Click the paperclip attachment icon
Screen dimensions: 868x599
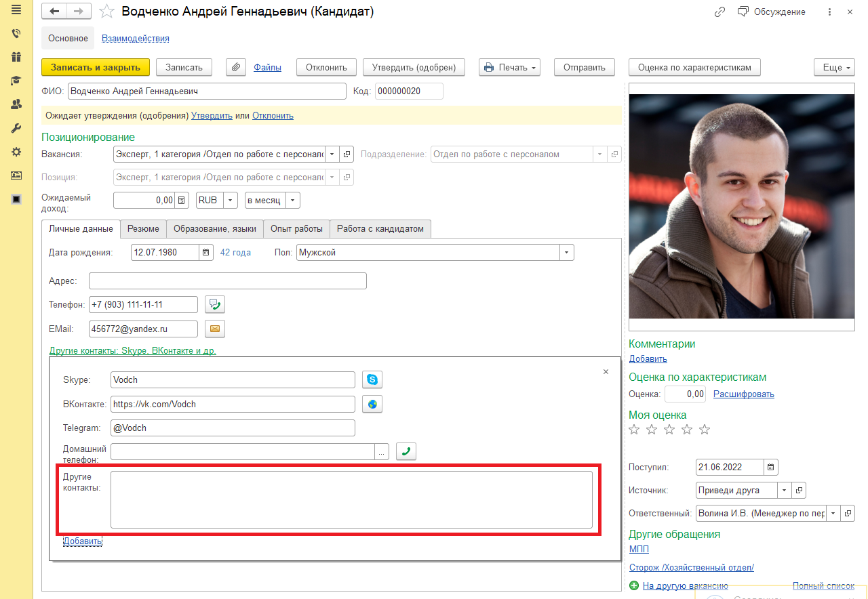pyautogui.click(x=235, y=67)
